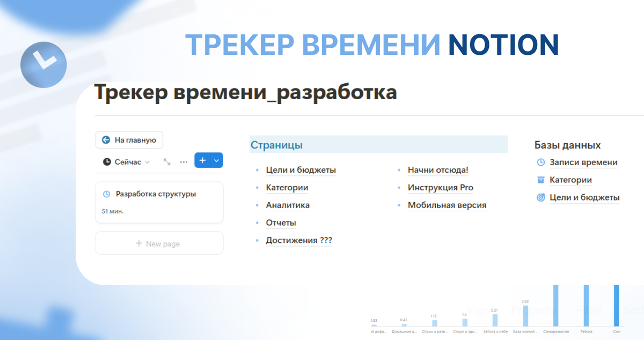Select 'Инструкция Pro' page
The image size is (644, 340).
tap(441, 188)
